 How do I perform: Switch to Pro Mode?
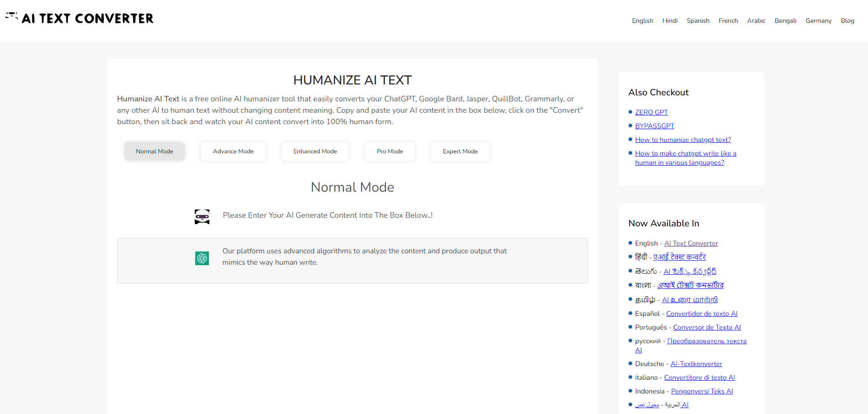pyautogui.click(x=390, y=151)
